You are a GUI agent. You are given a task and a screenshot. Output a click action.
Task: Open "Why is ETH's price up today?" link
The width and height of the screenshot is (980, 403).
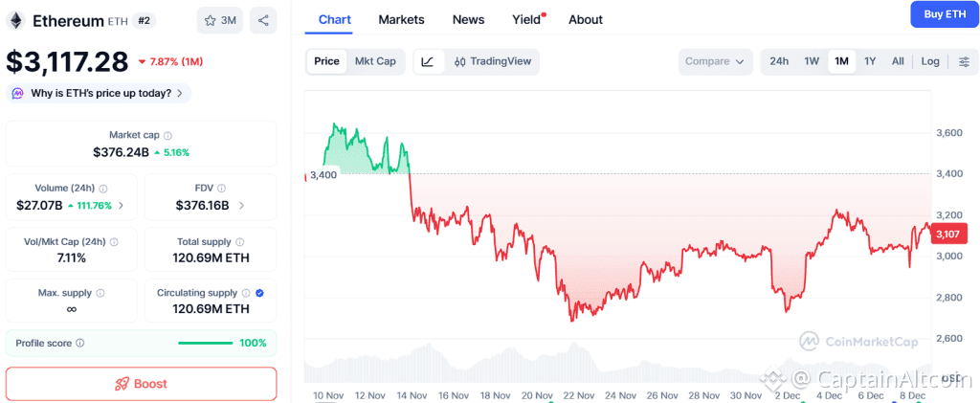coord(100,93)
